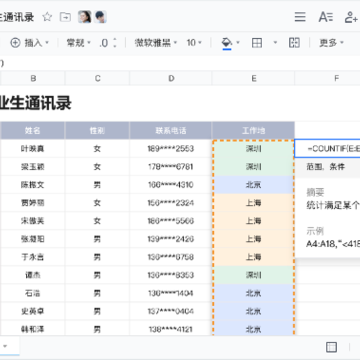Click the merge cells icon
This screenshot has height=360, width=360.
294,43
